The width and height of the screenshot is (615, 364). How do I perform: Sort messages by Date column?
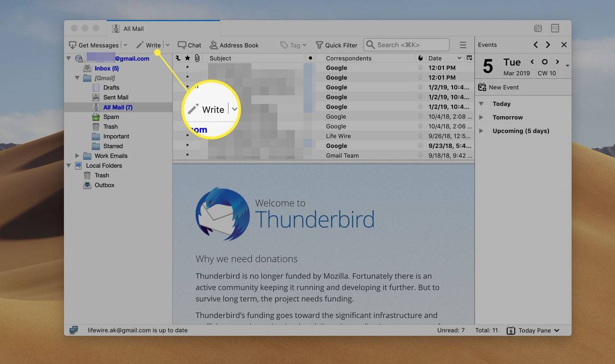(435, 58)
